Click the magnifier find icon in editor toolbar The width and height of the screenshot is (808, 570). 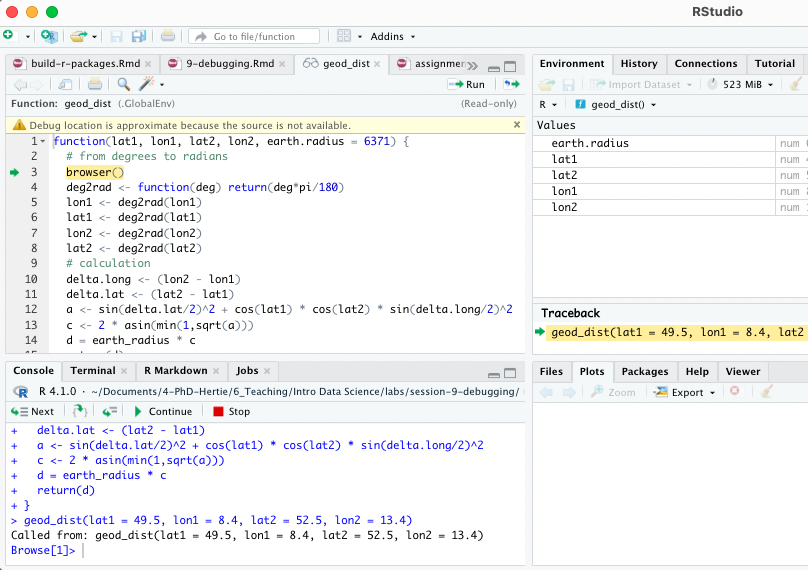tap(123, 84)
